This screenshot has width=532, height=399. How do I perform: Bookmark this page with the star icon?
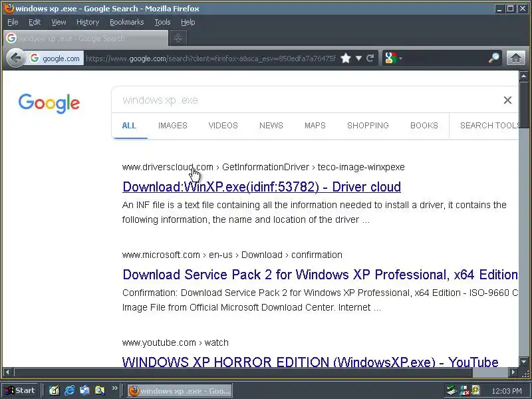[345, 59]
